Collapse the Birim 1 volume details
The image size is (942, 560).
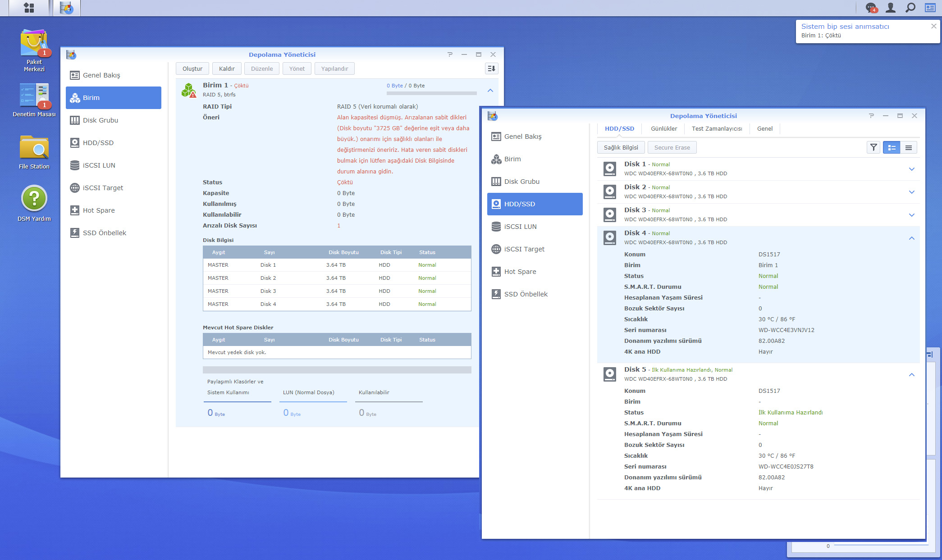(x=490, y=91)
